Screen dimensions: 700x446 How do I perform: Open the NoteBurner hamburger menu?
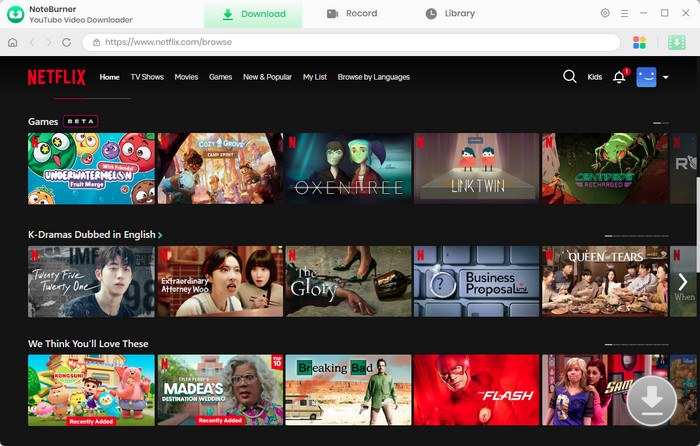click(x=625, y=14)
